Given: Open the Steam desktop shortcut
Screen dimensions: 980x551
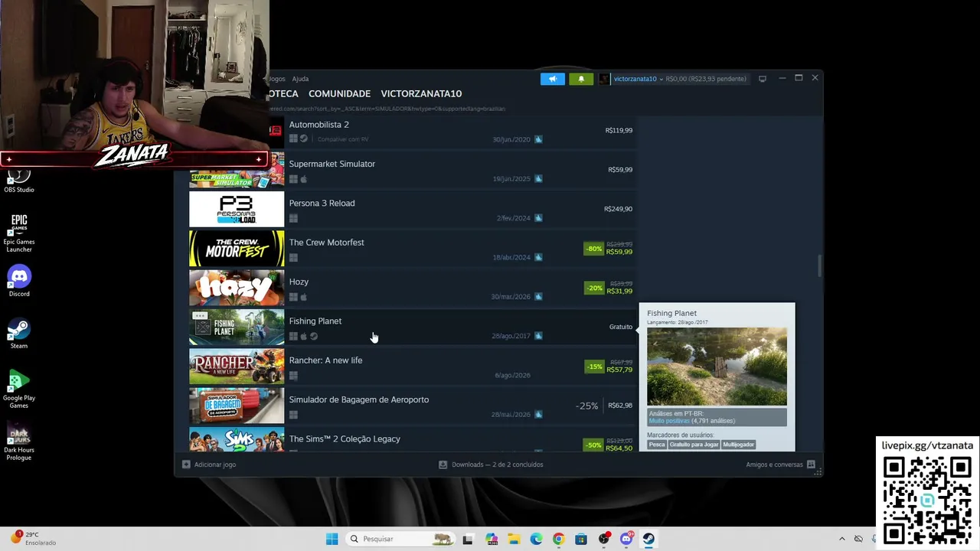Looking at the screenshot, I should (x=19, y=333).
